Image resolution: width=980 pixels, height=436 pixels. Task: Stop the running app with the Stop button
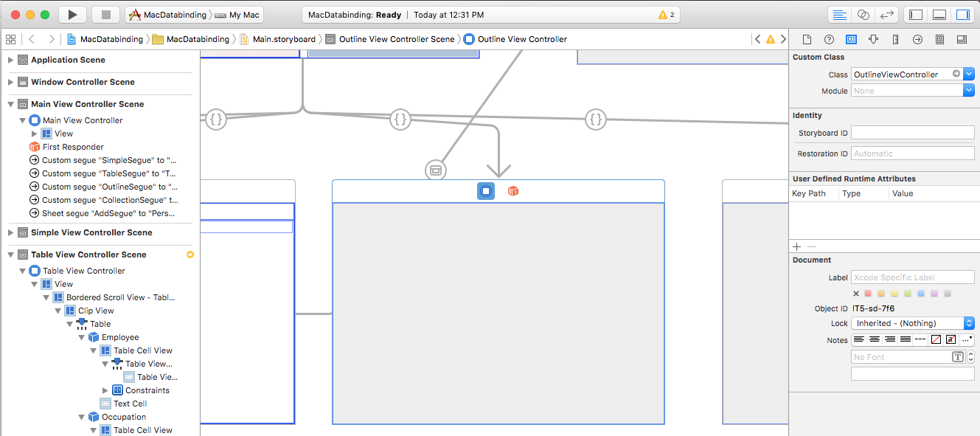point(105,15)
